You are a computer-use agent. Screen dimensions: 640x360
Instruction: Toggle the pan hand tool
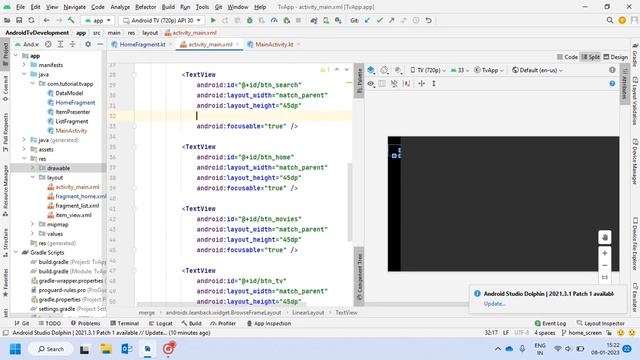(604, 237)
